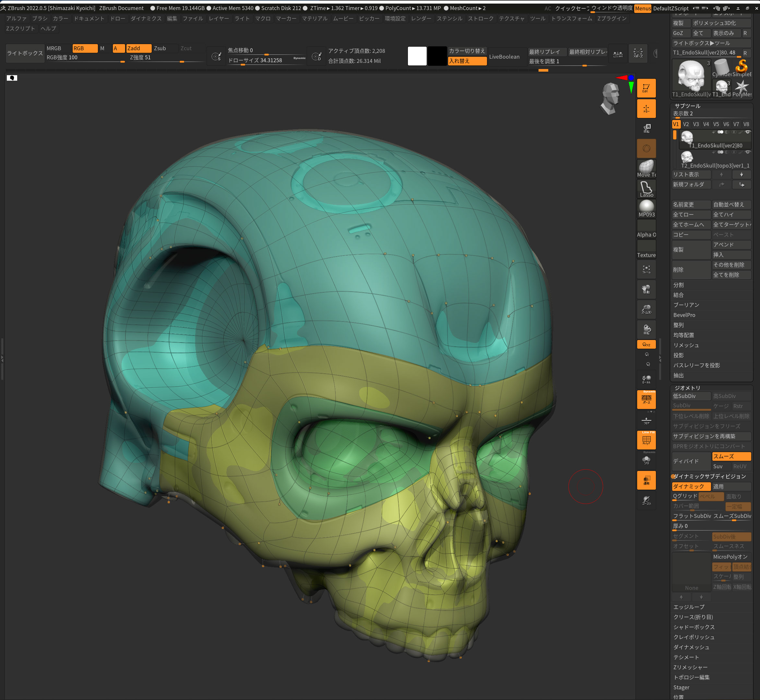760x700 pixels.
Task: Click the DefaultZScript button
Action: 671,8
